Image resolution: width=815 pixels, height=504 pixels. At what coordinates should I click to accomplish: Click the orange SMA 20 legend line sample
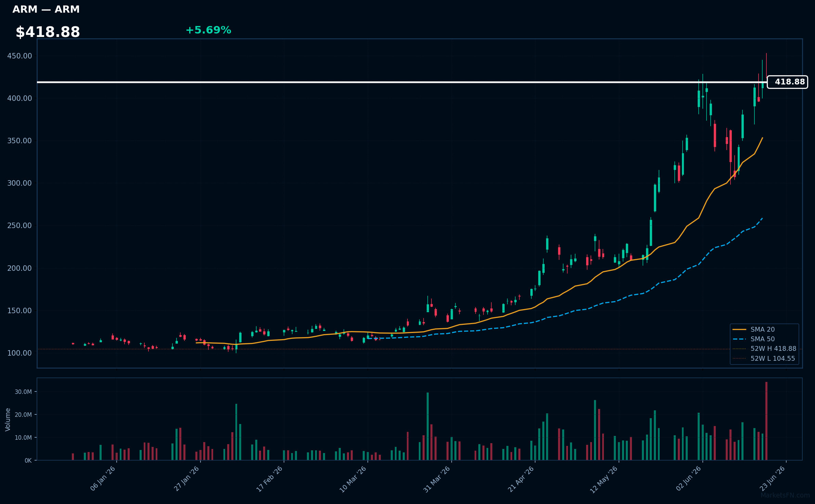(739, 329)
